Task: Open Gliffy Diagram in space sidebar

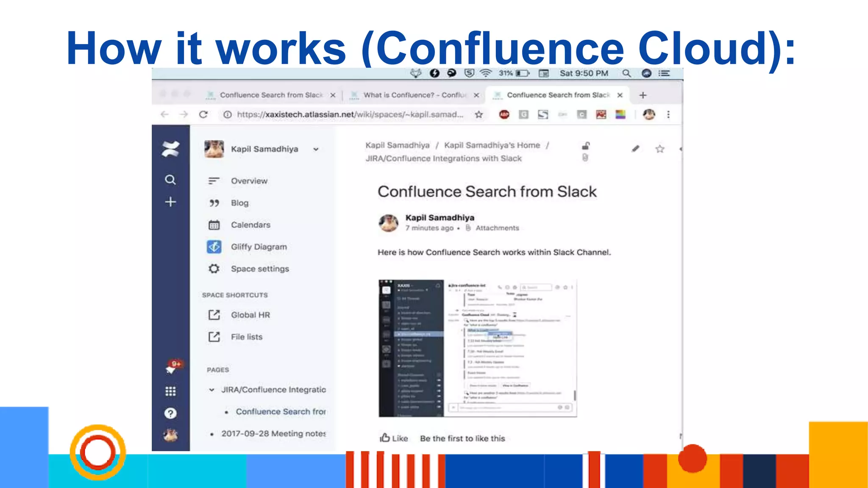Action: click(x=259, y=247)
